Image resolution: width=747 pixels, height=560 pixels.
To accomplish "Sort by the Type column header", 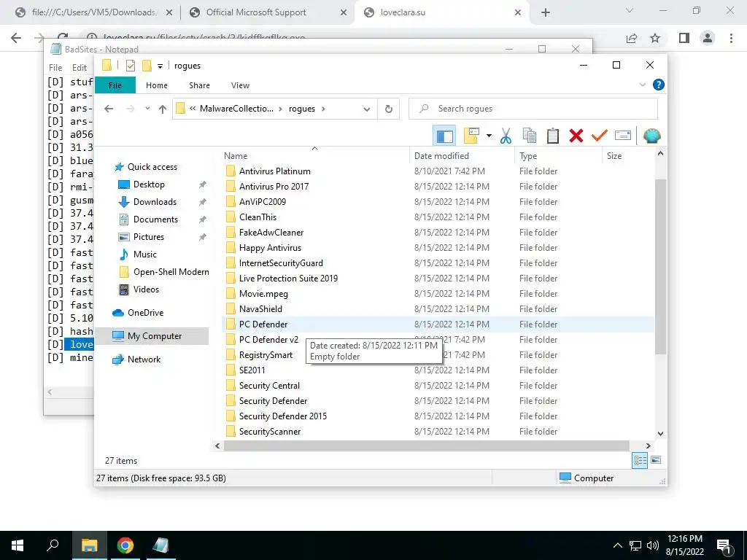I will click(558, 156).
